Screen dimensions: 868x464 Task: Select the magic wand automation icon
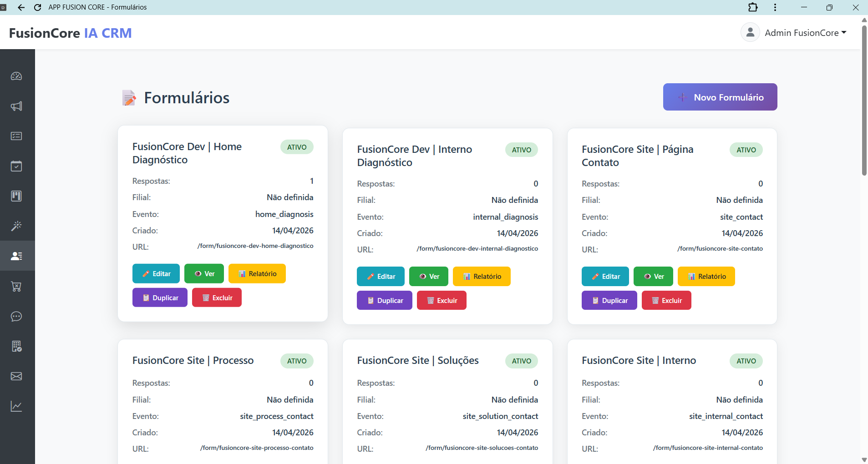pyautogui.click(x=16, y=226)
